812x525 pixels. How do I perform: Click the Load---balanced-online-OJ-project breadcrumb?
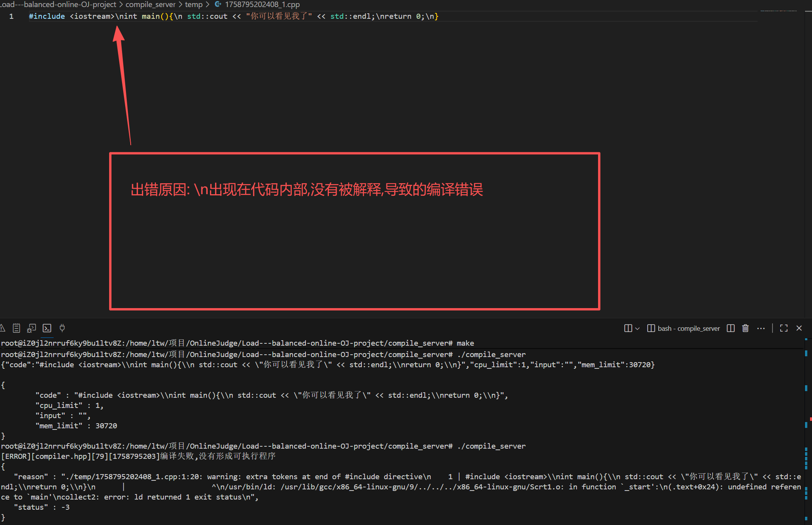(58, 5)
